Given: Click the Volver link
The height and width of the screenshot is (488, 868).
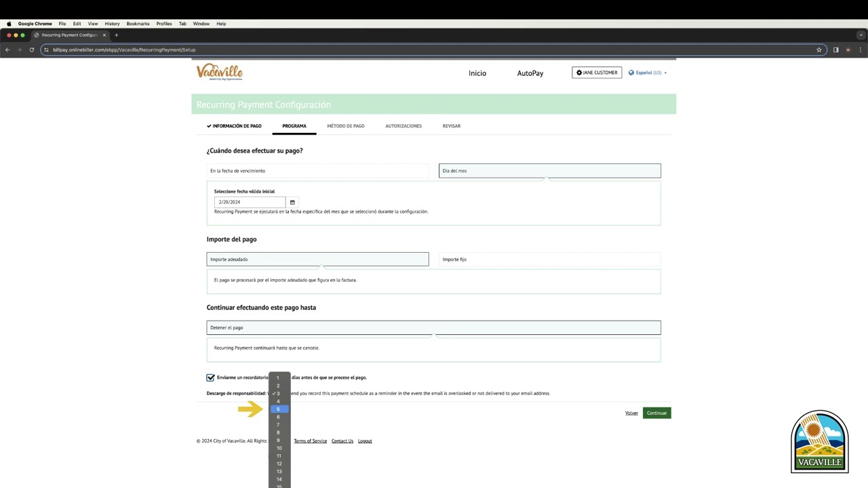Looking at the screenshot, I should 631,413.
